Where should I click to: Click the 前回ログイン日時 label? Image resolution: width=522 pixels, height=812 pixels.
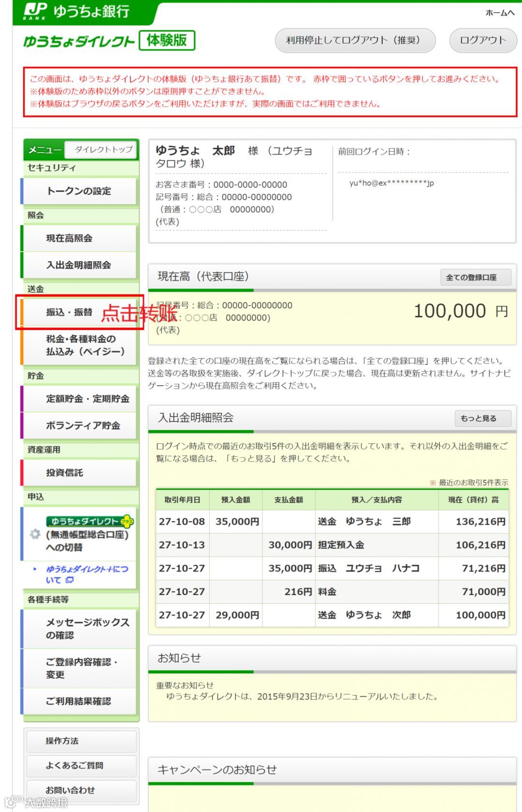[374, 152]
